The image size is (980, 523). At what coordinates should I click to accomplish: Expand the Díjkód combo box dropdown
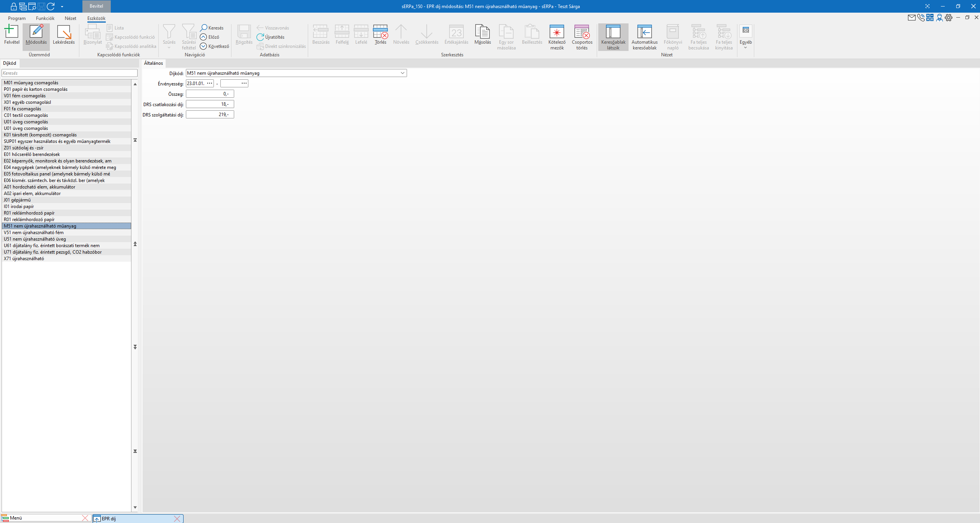[402, 73]
